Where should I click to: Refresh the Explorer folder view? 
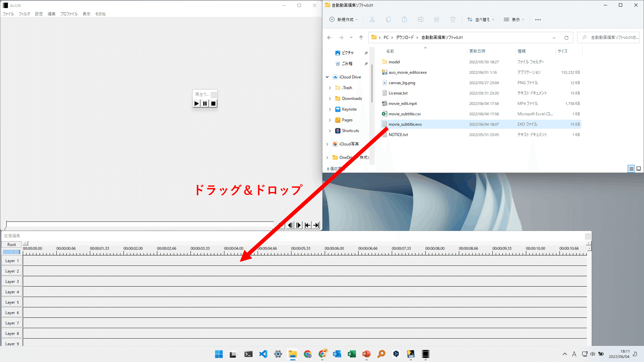tap(566, 38)
